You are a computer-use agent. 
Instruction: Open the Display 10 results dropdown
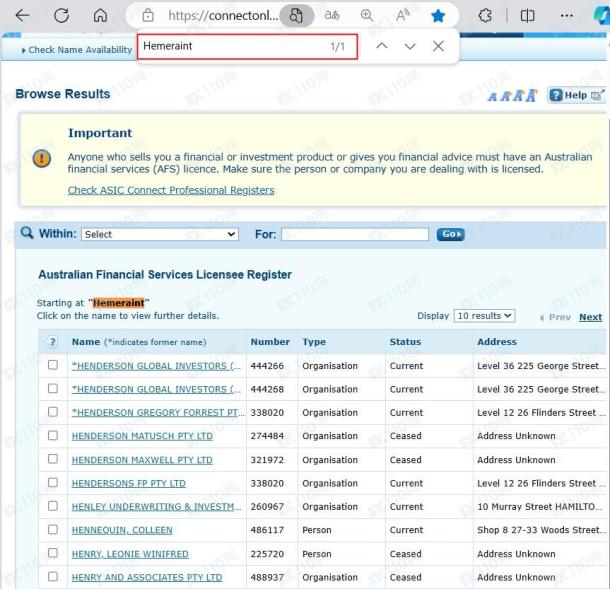coord(484,316)
